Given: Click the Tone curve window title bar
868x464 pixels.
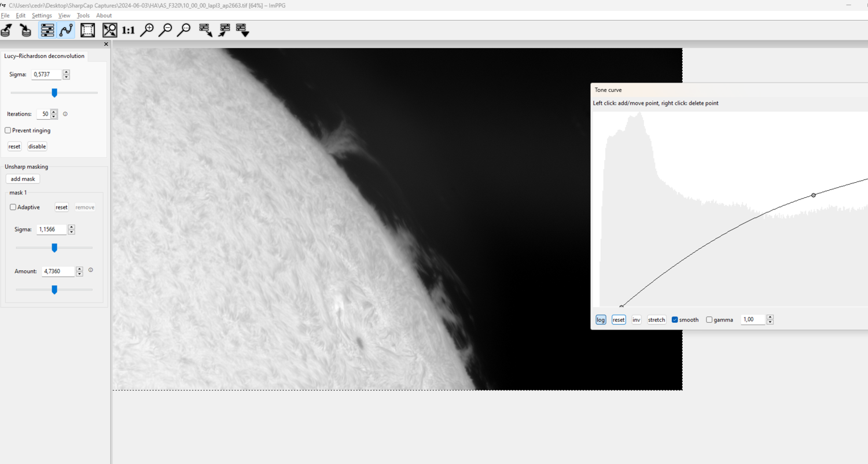Looking at the screenshot, I should (x=729, y=90).
